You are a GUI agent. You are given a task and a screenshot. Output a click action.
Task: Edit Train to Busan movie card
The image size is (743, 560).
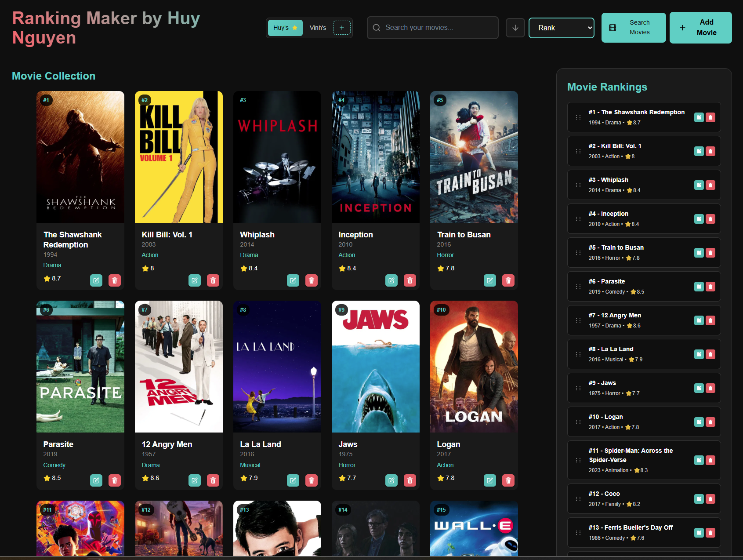pos(490,280)
